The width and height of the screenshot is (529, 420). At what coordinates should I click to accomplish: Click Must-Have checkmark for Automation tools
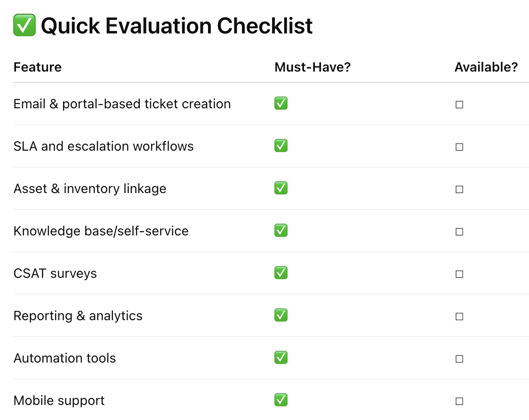tap(281, 358)
